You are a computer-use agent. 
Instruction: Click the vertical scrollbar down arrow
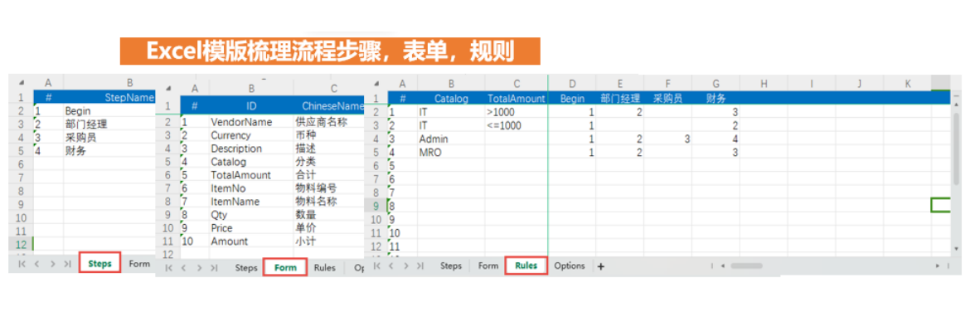pos(956,249)
